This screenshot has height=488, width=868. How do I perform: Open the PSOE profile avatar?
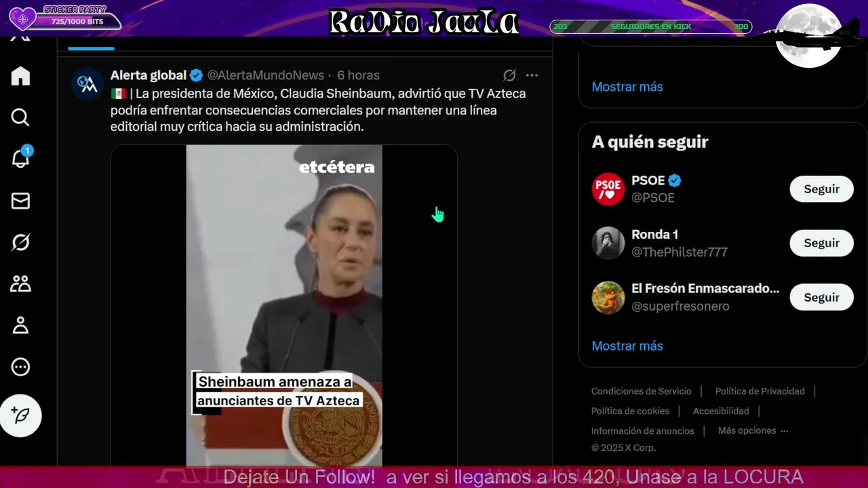click(x=608, y=189)
